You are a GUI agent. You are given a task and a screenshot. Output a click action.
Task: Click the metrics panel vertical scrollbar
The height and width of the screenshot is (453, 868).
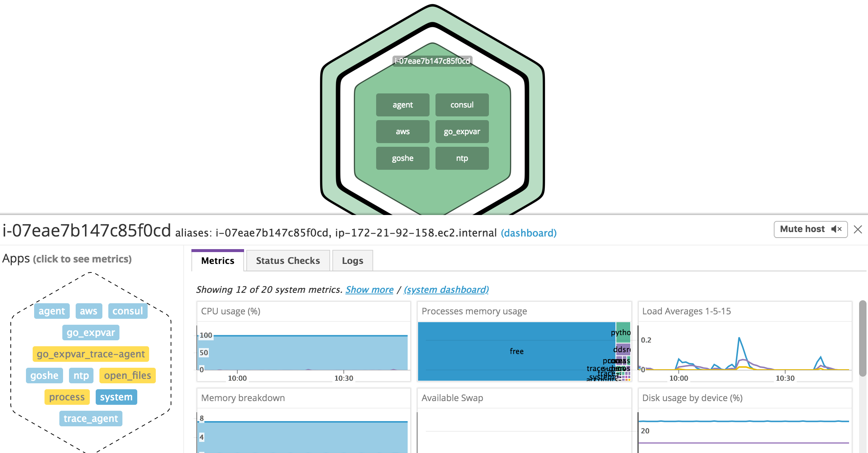pos(863,337)
